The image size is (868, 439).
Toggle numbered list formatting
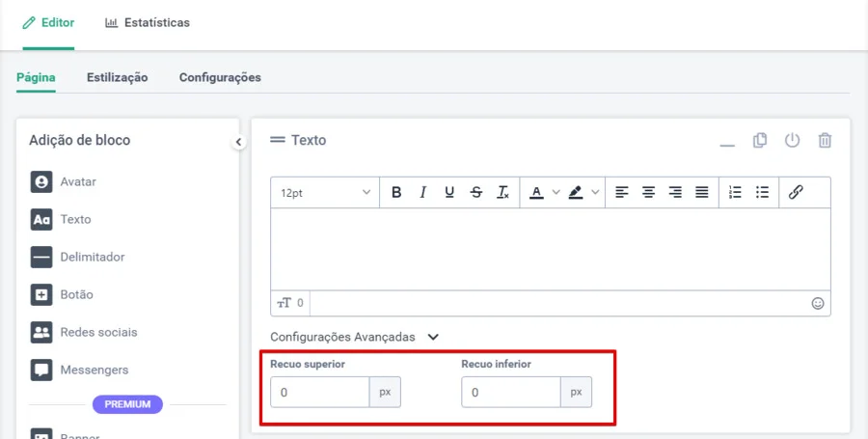click(x=735, y=193)
